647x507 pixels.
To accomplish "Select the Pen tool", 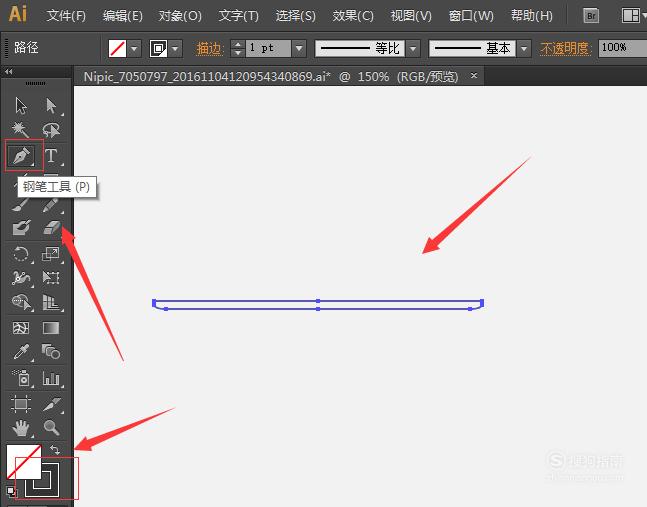I will tap(21, 156).
